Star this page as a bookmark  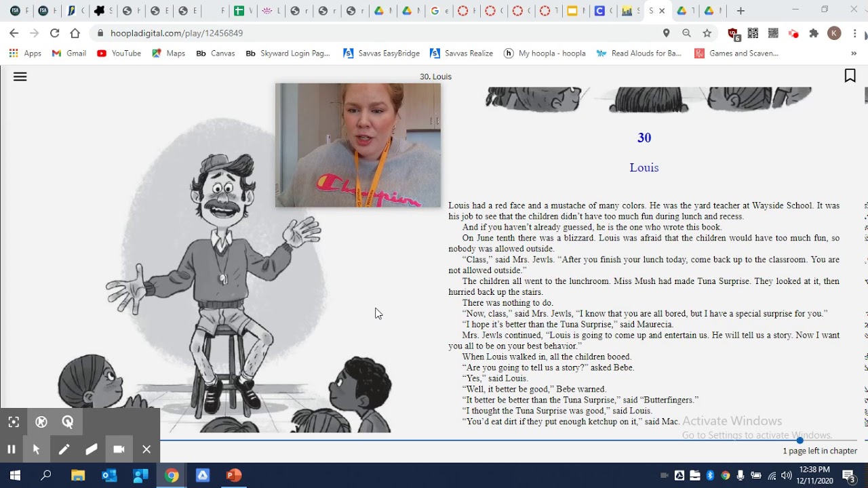(x=707, y=33)
